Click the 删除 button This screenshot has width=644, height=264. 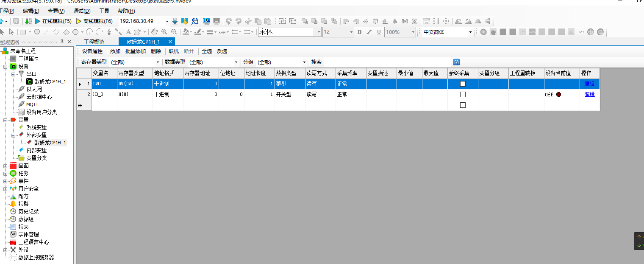(156, 51)
